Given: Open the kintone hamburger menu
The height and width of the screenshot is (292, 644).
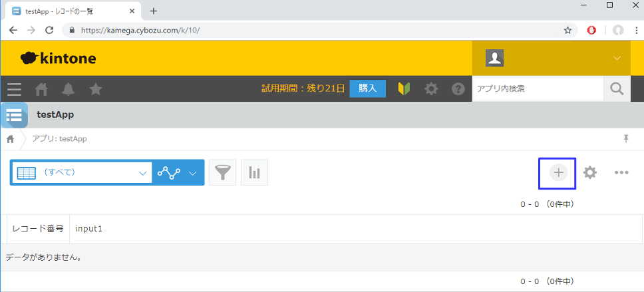Looking at the screenshot, I should (x=14, y=88).
